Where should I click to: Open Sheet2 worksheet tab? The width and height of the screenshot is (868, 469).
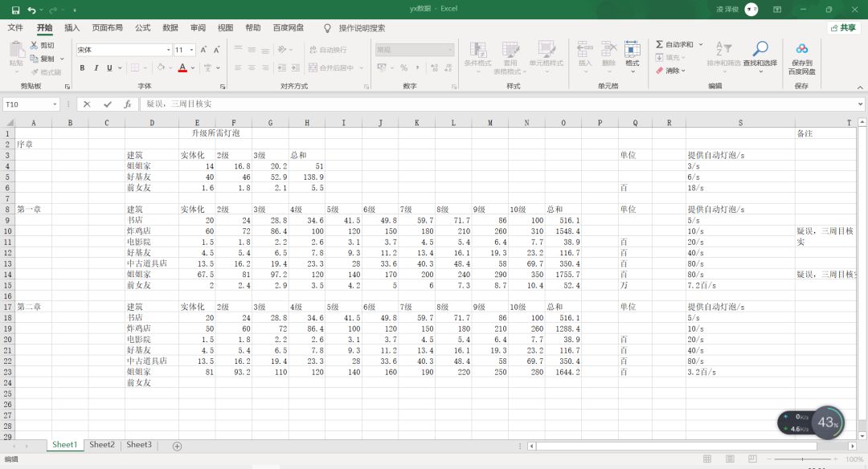pos(102,445)
